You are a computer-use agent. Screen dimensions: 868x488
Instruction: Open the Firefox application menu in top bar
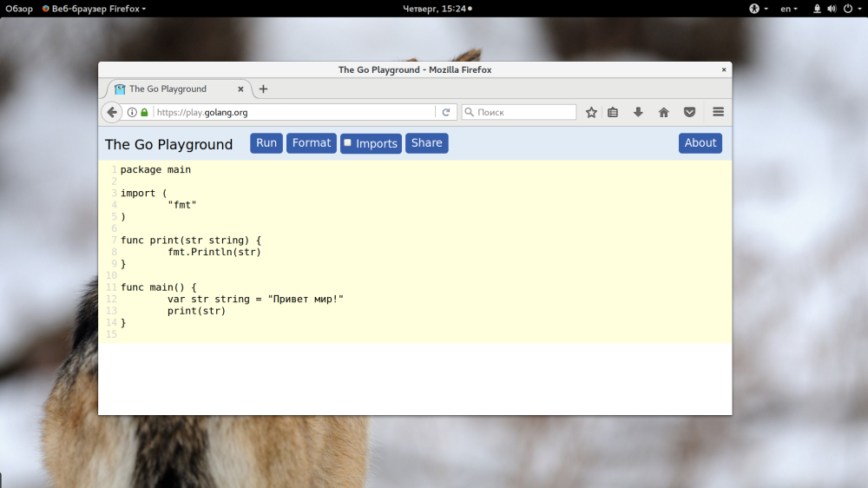(94, 9)
